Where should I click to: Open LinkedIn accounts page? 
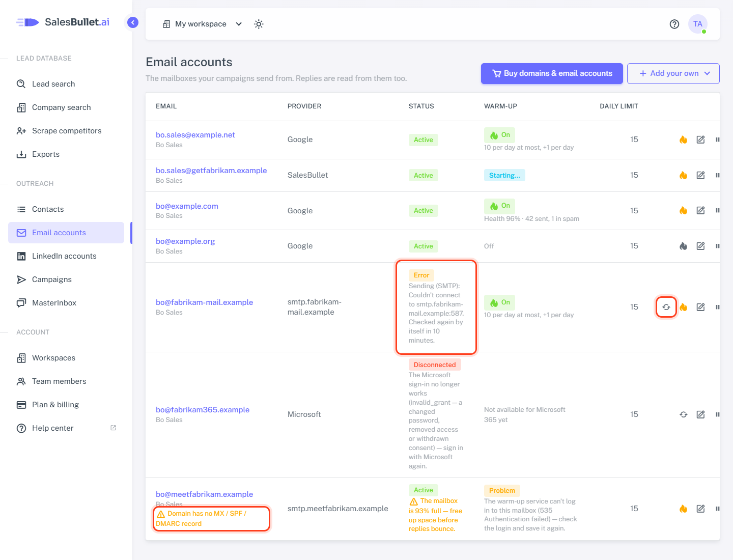(x=66, y=256)
